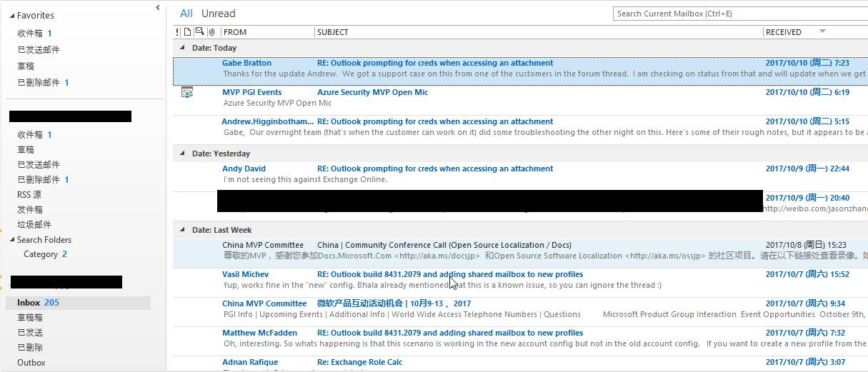This screenshot has height=372, width=868.
Task: Click the meeting icon beside MVP PGI Events
Action: [187, 92]
